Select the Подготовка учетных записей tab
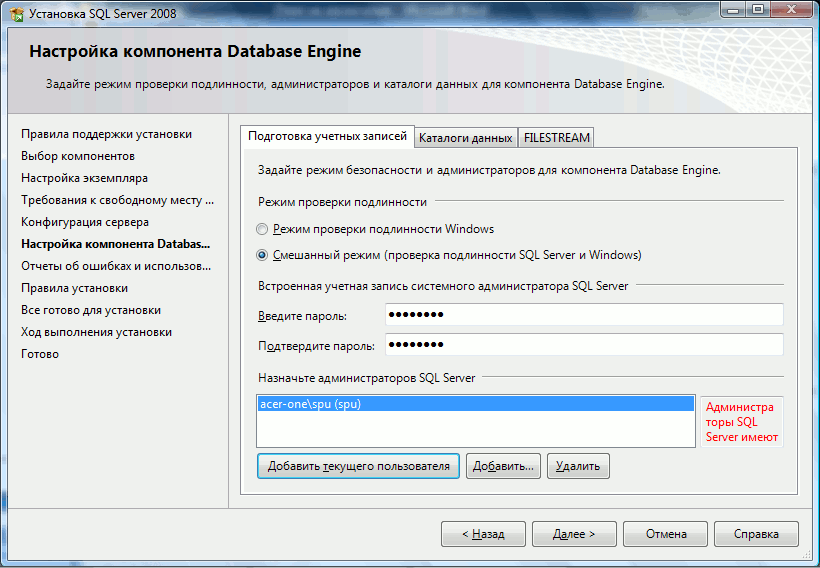Image resolution: width=820 pixels, height=568 pixels. click(x=327, y=137)
